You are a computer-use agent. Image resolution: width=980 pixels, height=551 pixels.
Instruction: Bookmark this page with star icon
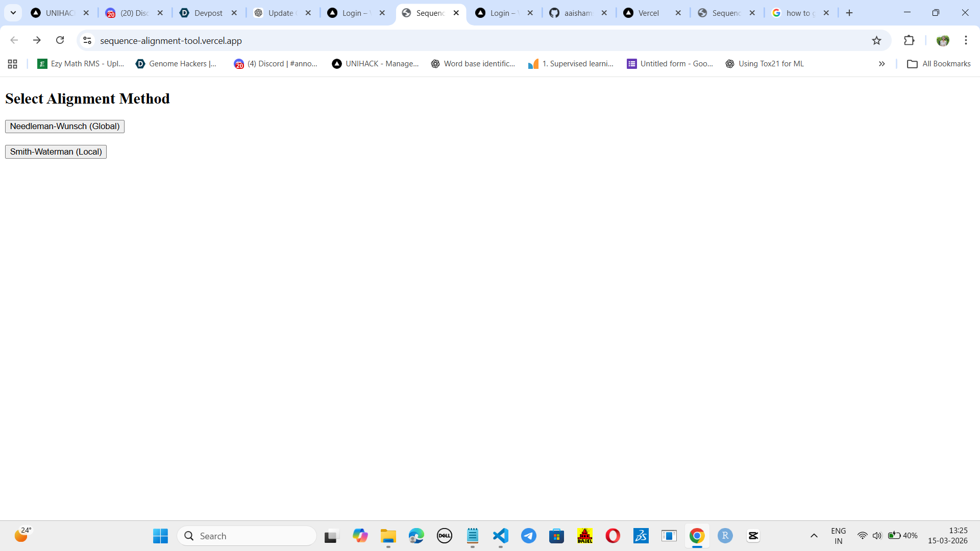[x=876, y=41]
